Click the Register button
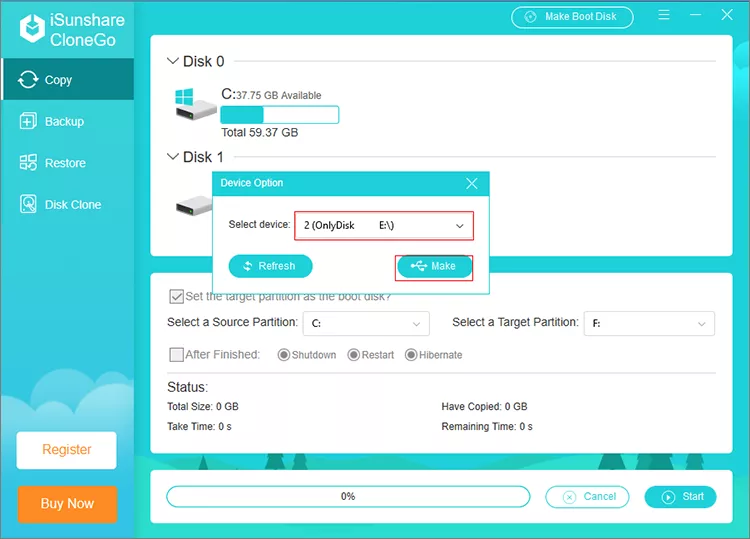 pos(66,450)
